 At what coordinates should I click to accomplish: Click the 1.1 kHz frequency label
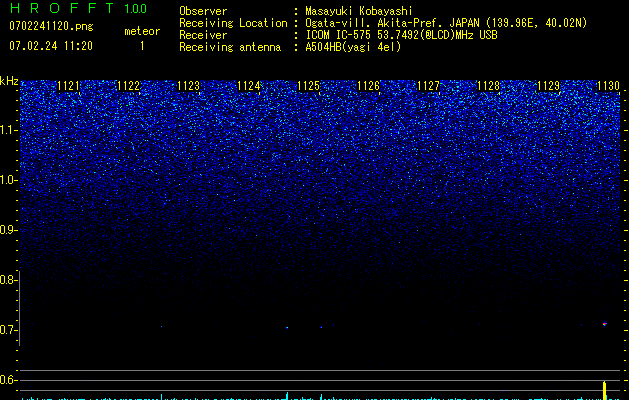click(8, 130)
